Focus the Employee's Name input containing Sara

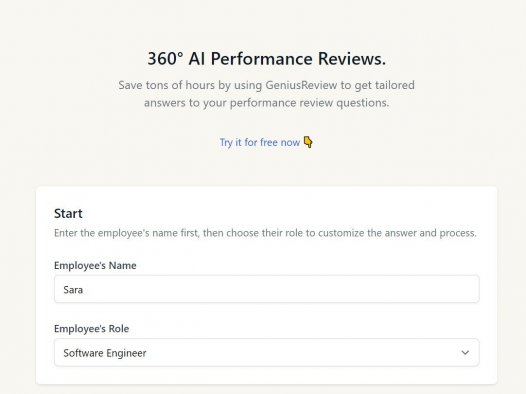click(x=267, y=289)
